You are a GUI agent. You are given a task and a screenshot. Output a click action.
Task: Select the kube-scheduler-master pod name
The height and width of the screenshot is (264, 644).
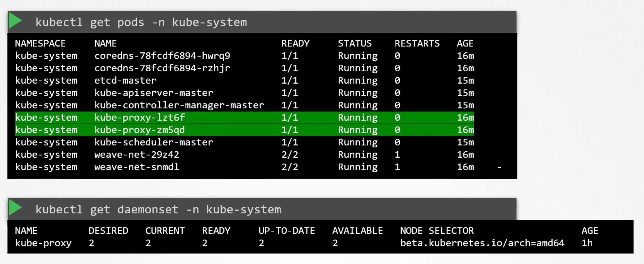154,142
